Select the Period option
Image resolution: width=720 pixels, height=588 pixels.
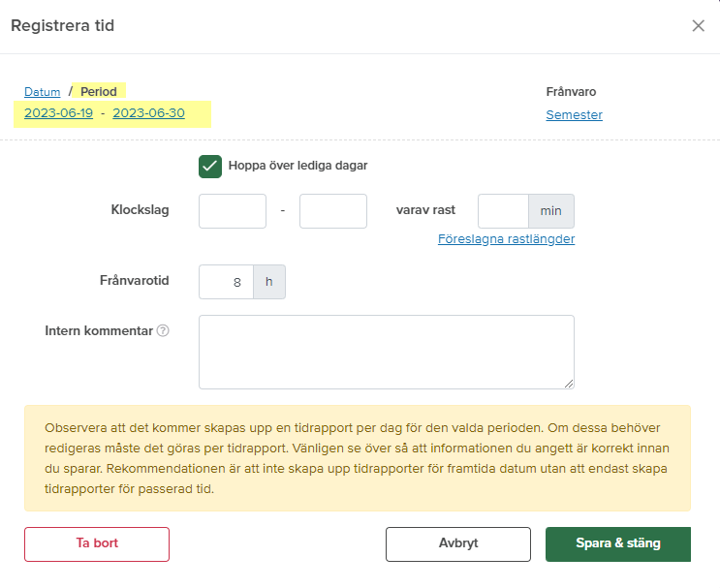pos(99,92)
